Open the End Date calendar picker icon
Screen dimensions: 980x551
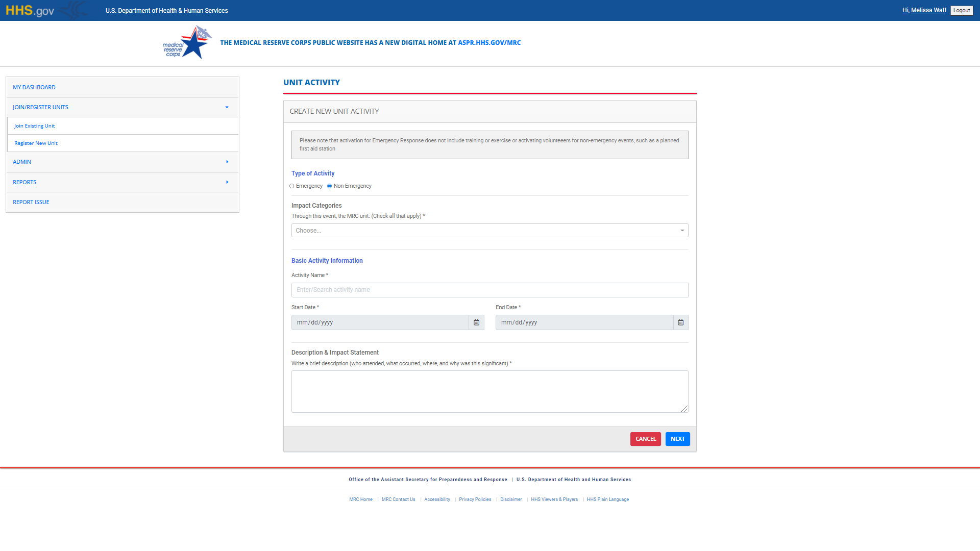[x=680, y=322]
